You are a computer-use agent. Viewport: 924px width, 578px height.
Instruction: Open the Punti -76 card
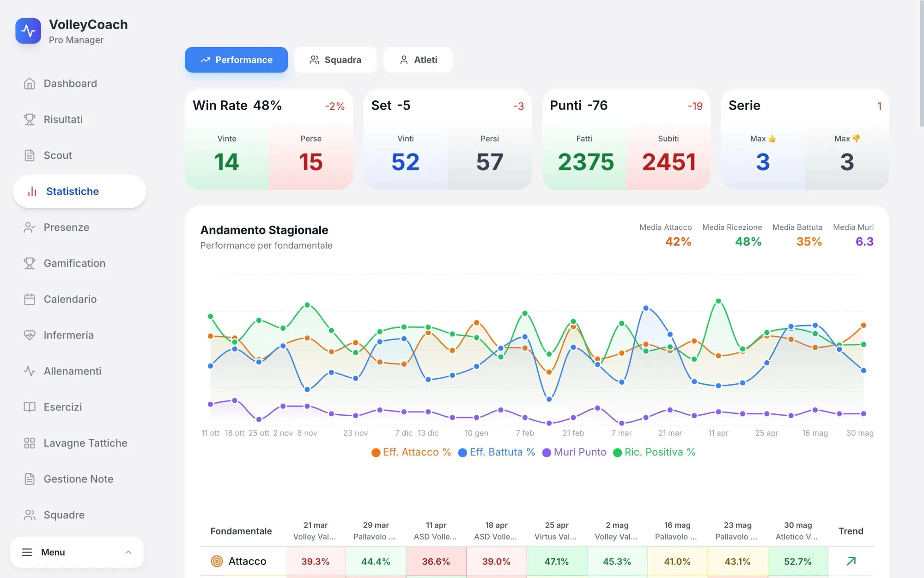point(626,140)
